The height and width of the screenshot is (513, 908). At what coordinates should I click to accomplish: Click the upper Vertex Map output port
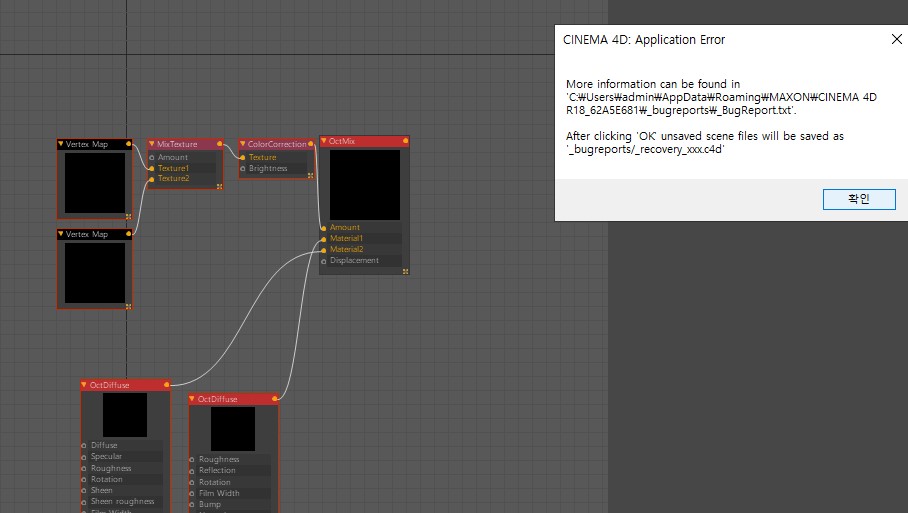(x=129, y=144)
